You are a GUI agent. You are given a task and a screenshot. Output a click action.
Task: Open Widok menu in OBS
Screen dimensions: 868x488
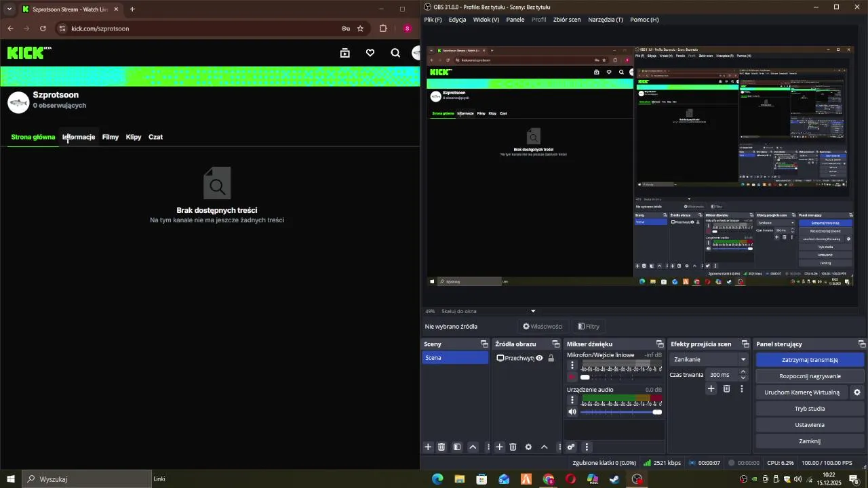[x=486, y=20]
